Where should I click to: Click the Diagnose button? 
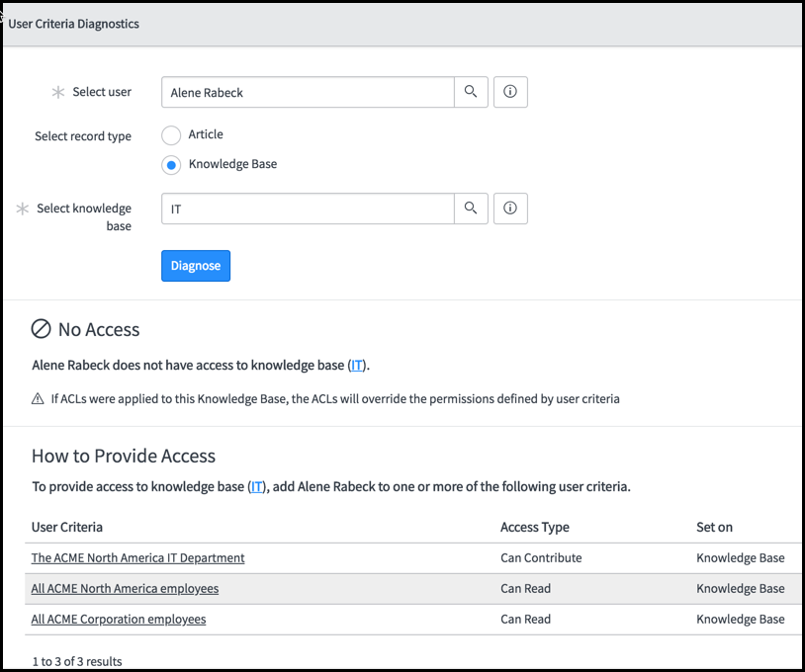pos(196,266)
